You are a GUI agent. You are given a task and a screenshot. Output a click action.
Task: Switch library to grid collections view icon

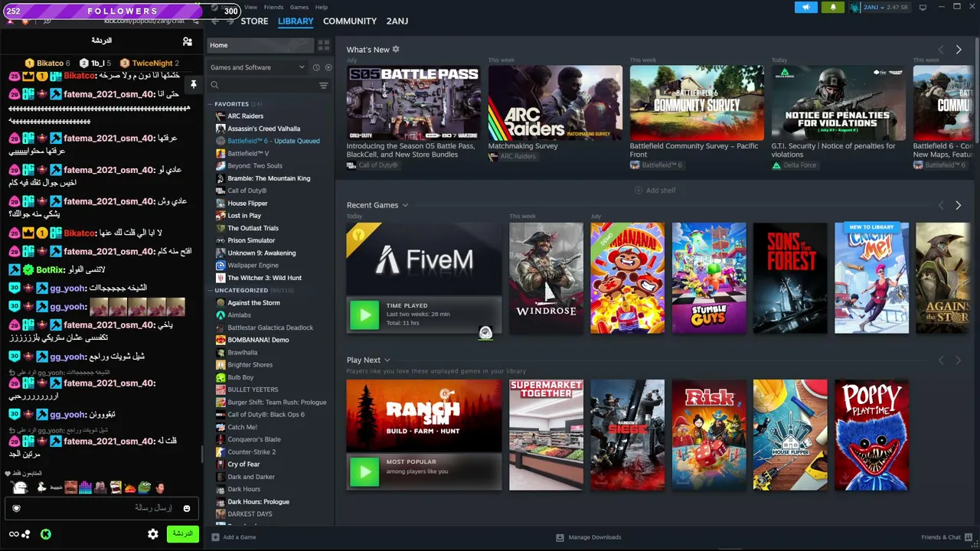[324, 45]
